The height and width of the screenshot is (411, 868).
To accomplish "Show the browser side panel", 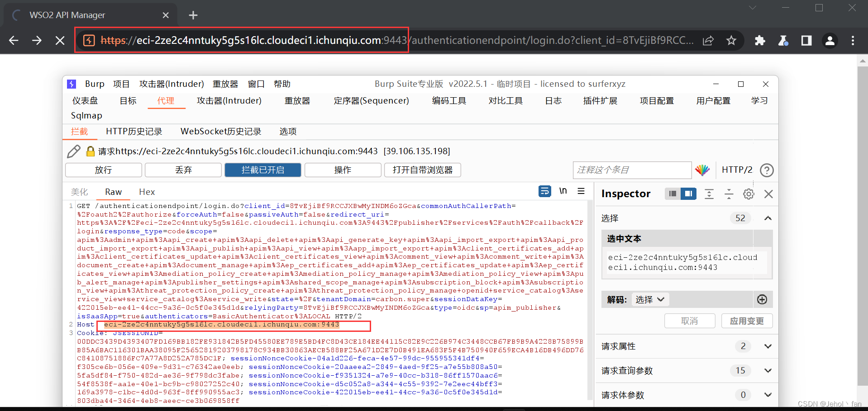I will coord(806,41).
